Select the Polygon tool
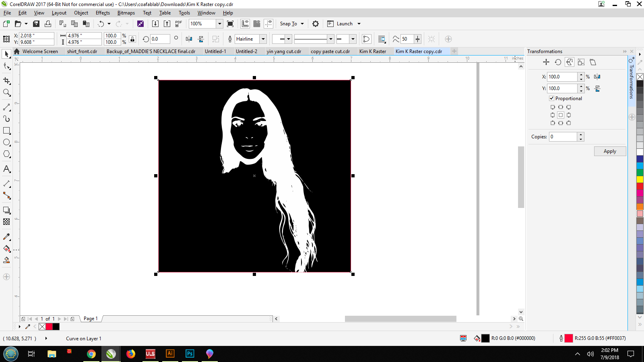 pos(6,154)
